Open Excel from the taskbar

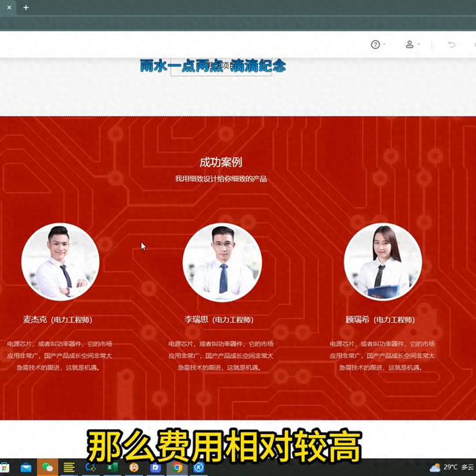[112, 468]
